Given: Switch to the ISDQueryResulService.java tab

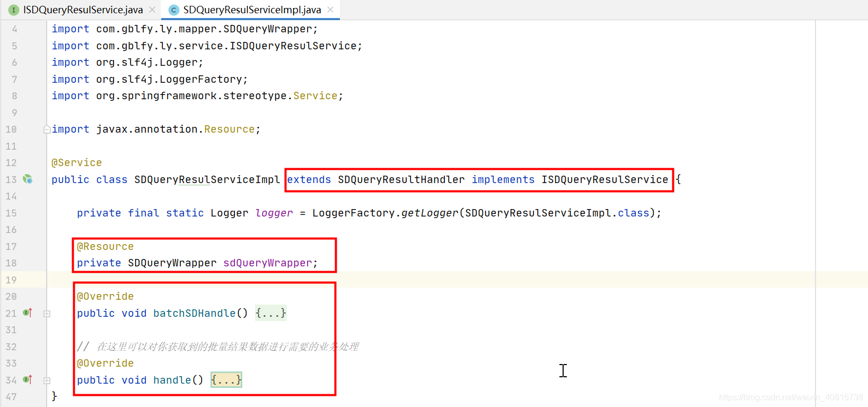Looking at the screenshot, I should 83,10.
